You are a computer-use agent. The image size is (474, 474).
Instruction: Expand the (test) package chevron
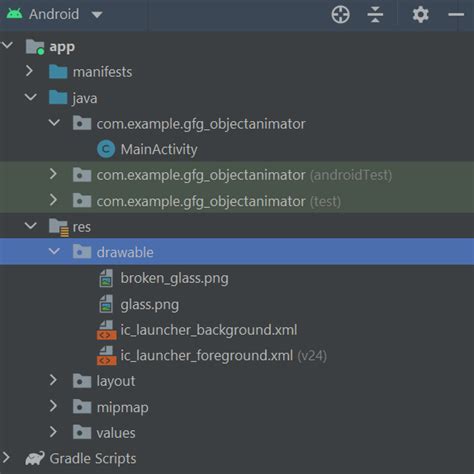tap(53, 200)
